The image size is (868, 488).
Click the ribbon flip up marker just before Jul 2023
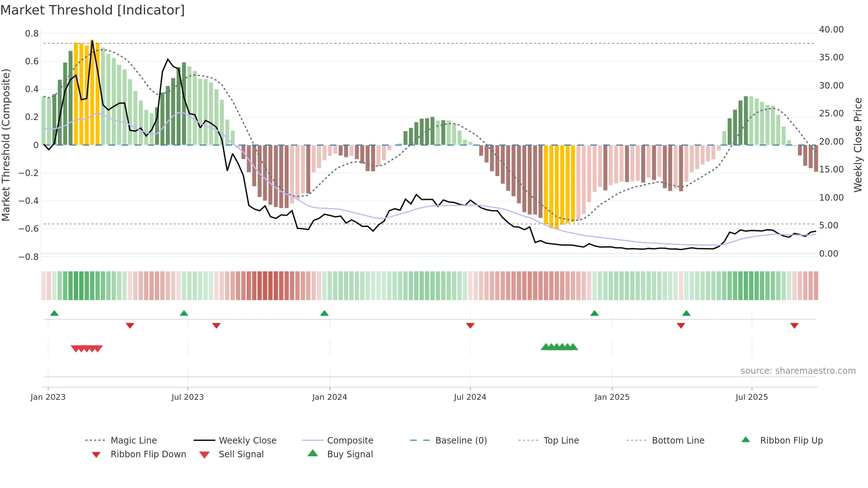(184, 313)
